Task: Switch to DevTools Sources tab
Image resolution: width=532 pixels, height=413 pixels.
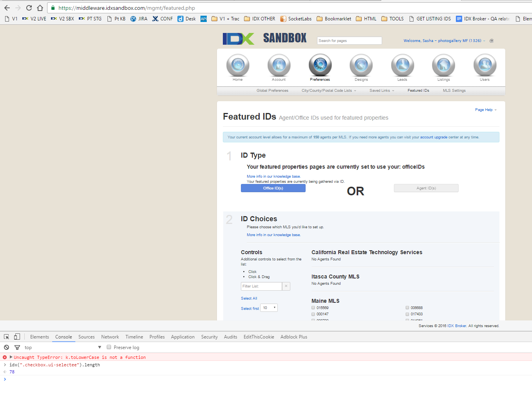Action: pyautogui.click(x=86, y=337)
